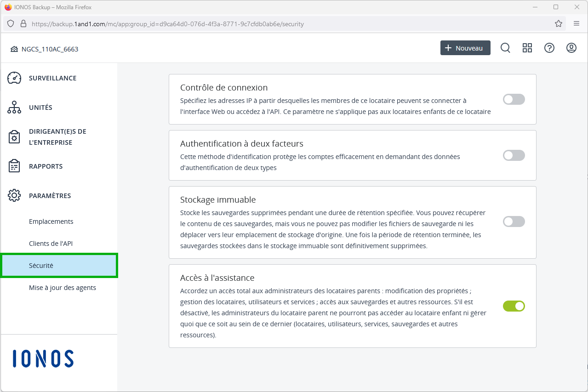Open the user account profile icon
588x392 pixels.
571,48
